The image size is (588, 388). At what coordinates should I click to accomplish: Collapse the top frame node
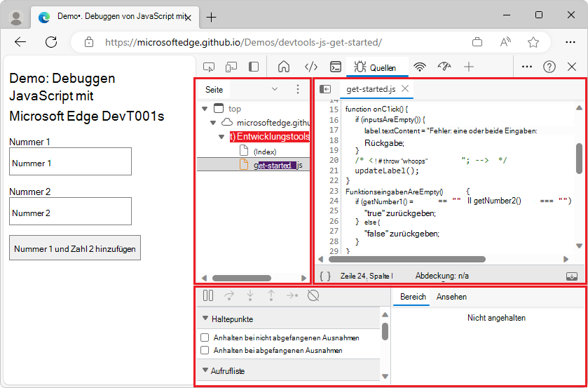(x=205, y=109)
